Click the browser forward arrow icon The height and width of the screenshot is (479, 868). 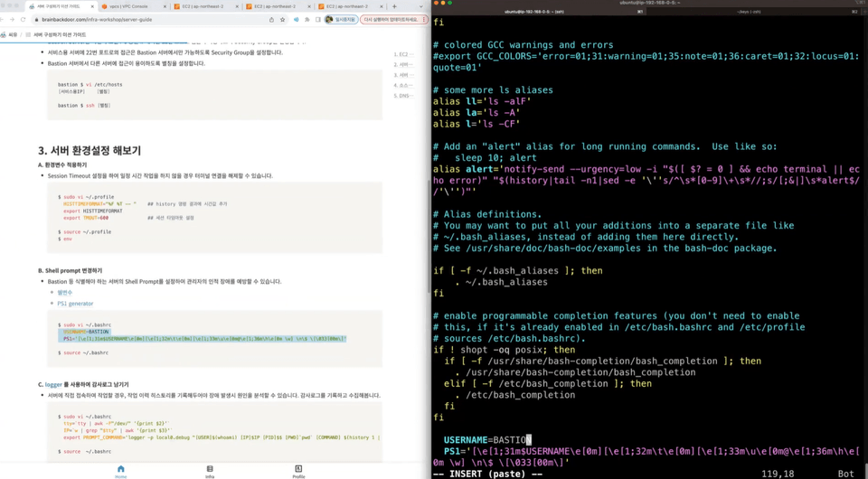click(11, 19)
